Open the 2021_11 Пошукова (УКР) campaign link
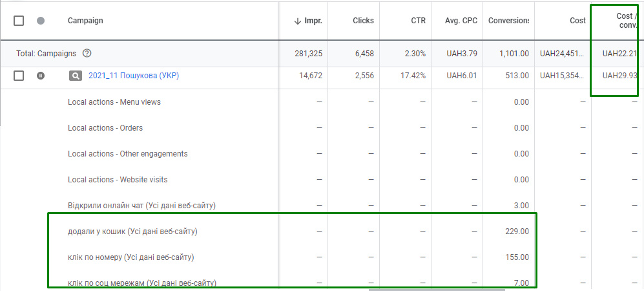The width and height of the screenshot is (644, 291). (134, 76)
